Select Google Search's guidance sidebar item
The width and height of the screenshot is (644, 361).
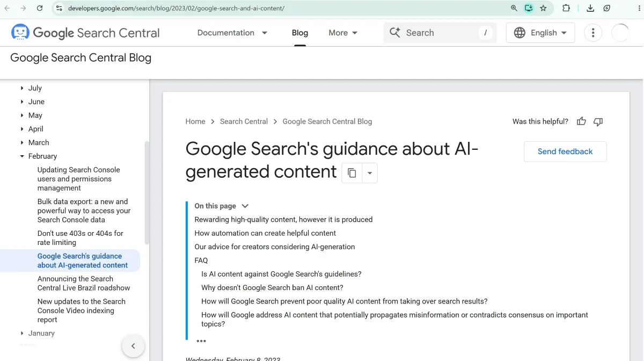[x=83, y=261]
